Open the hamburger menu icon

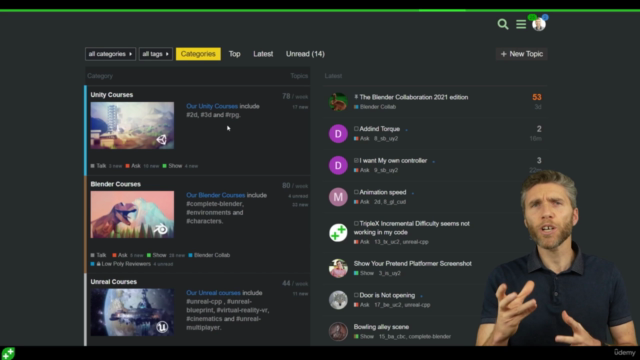coord(521,24)
